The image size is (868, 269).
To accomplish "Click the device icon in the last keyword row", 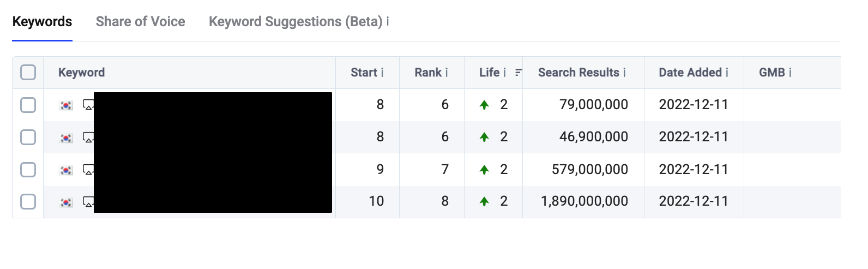I will pos(88,202).
